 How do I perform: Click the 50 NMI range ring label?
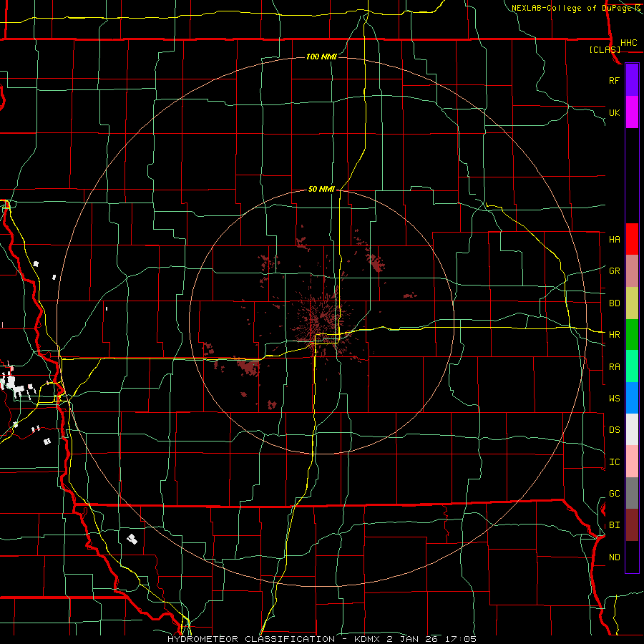tap(321, 189)
